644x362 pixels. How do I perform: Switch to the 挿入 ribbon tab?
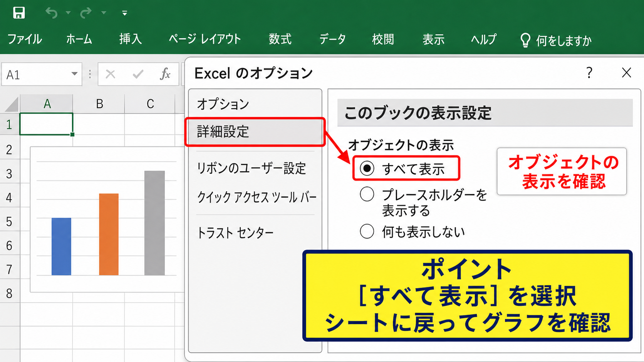130,39
